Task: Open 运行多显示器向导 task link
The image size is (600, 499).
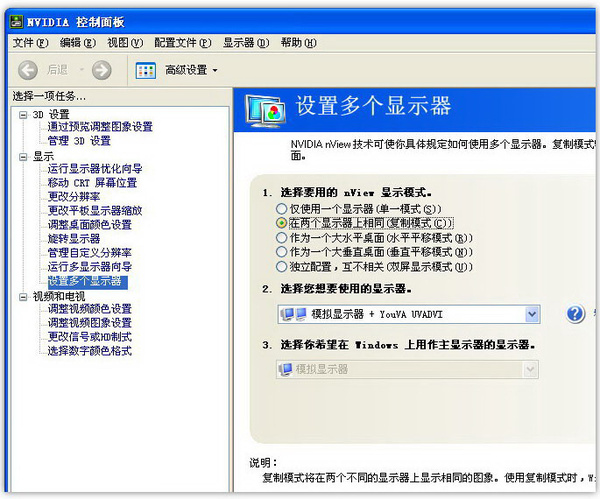Action: (90, 267)
